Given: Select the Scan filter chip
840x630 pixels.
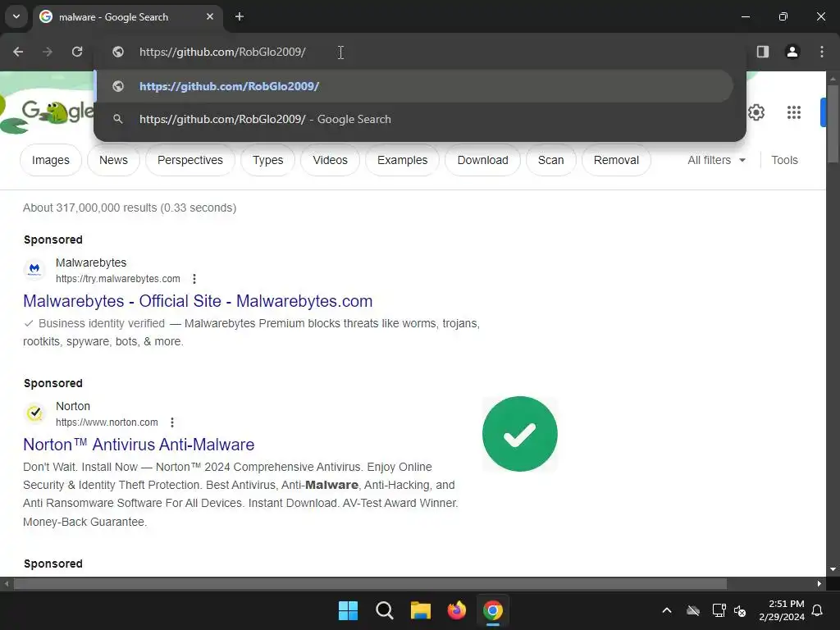Looking at the screenshot, I should pos(550,160).
